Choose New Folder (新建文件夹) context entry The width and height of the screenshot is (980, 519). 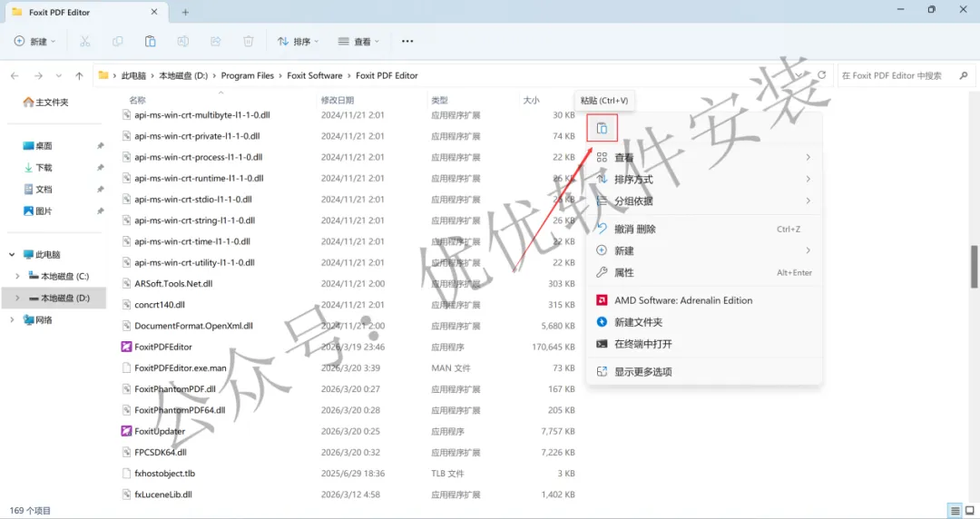704,322
